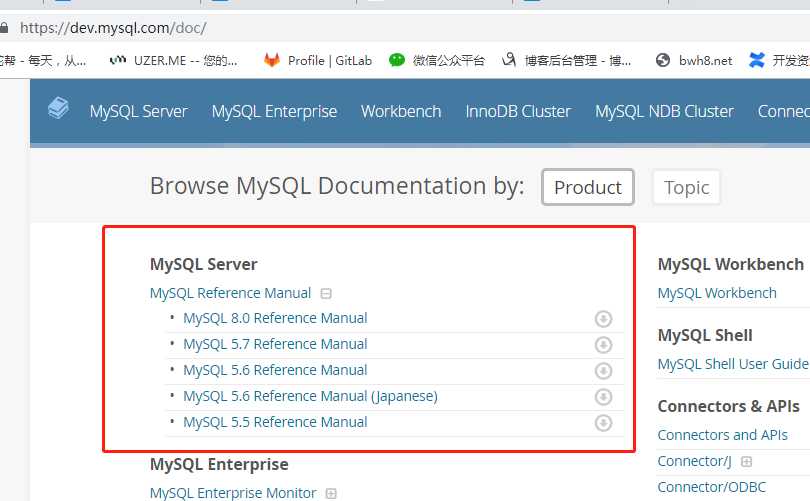Open the UZER.ME bookmark icon
The image size is (810, 501).
[118, 60]
